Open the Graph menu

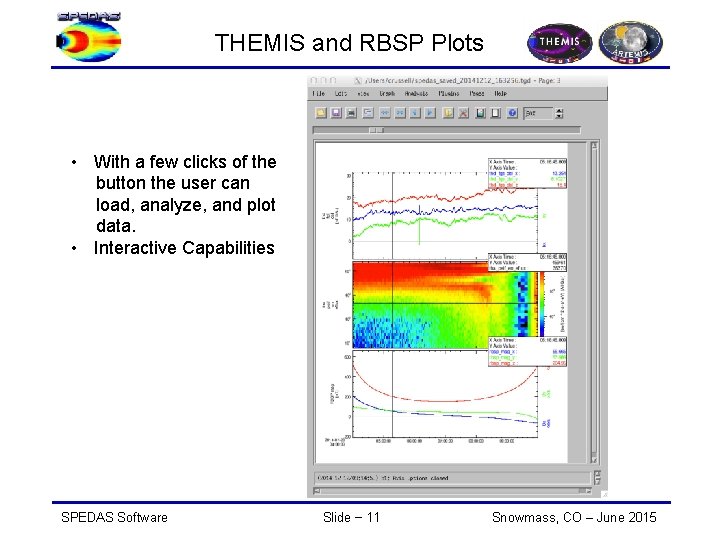(387, 93)
